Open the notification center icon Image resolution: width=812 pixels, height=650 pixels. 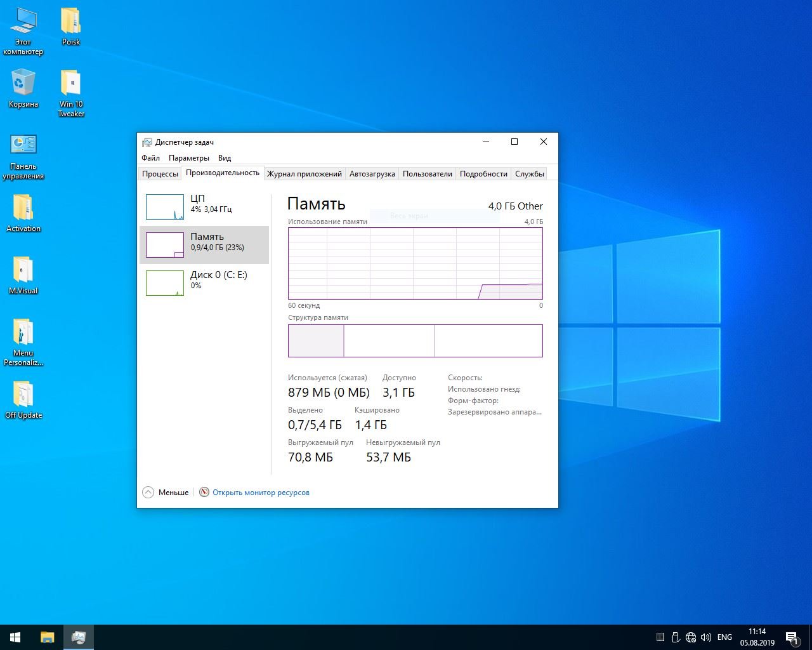pyautogui.click(x=792, y=637)
